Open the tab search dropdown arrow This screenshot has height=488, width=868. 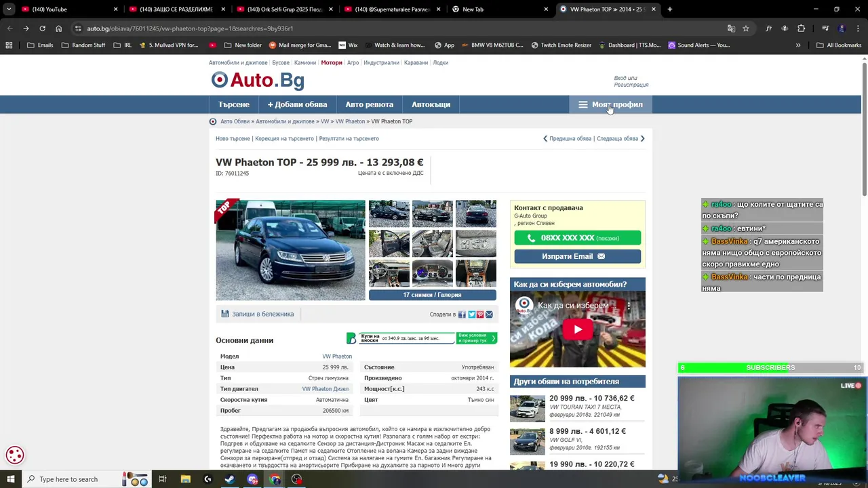click(9, 9)
